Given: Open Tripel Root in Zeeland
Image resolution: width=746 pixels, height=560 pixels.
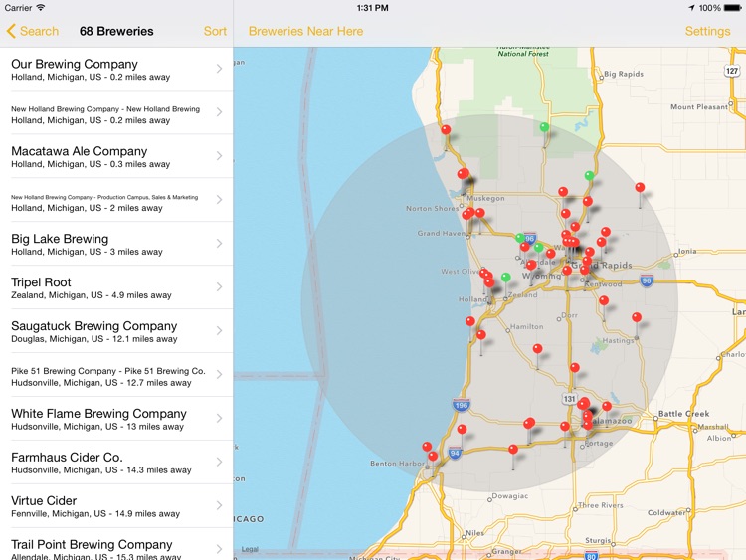Looking at the screenshot, I should (116, 287).
